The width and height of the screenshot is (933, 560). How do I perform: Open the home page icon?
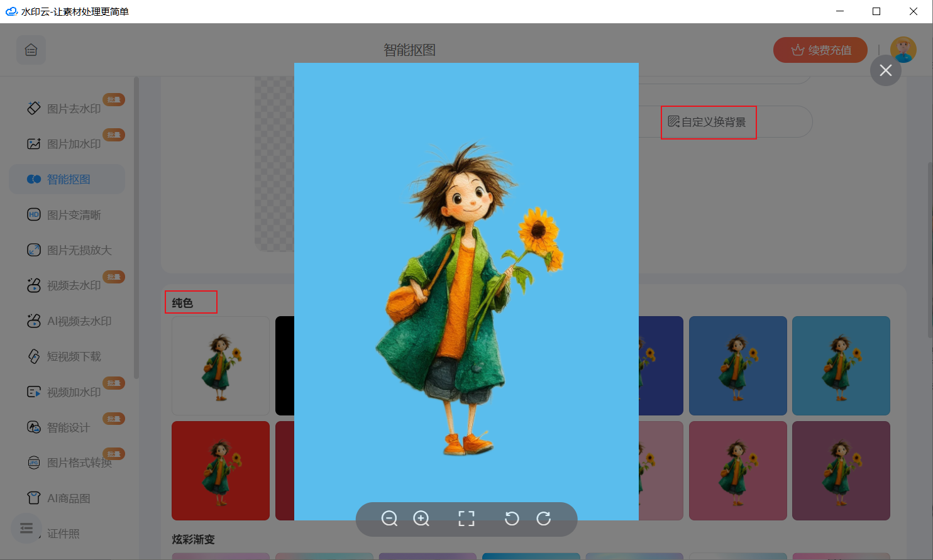click(31, 50)
